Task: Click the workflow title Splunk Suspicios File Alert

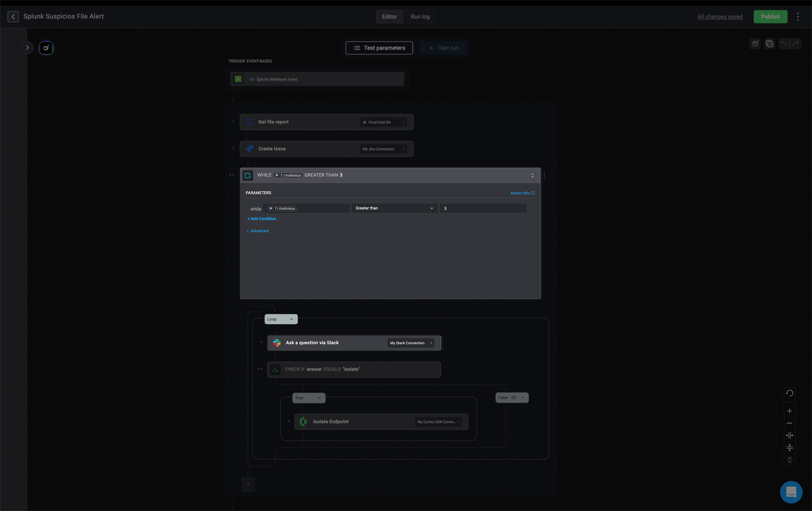Action: [x=63, y=16]
